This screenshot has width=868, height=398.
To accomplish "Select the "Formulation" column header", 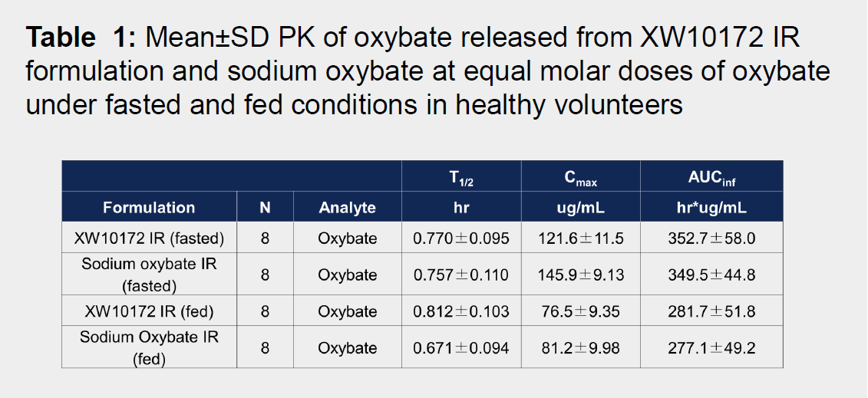I will pos(149,207).
